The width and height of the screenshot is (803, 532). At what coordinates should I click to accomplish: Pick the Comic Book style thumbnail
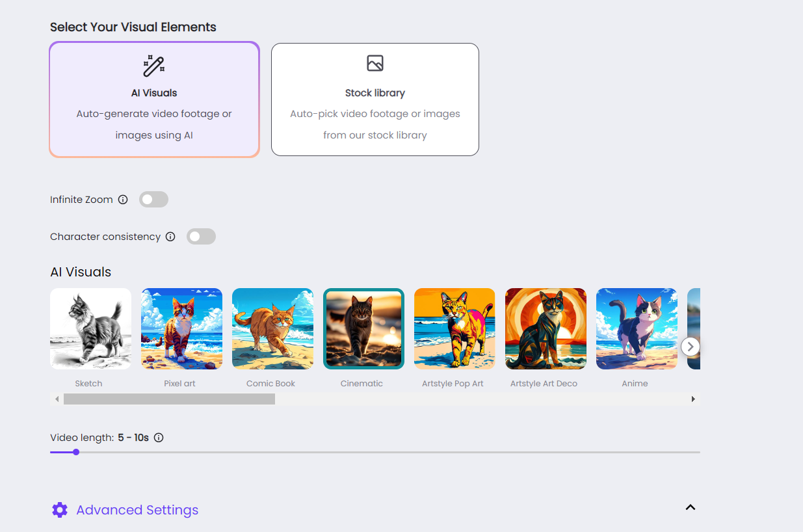272,328
